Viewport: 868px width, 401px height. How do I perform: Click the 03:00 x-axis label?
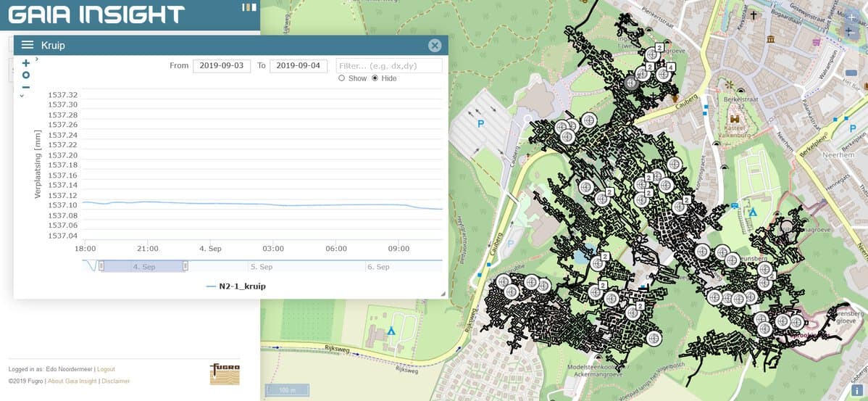273,249
